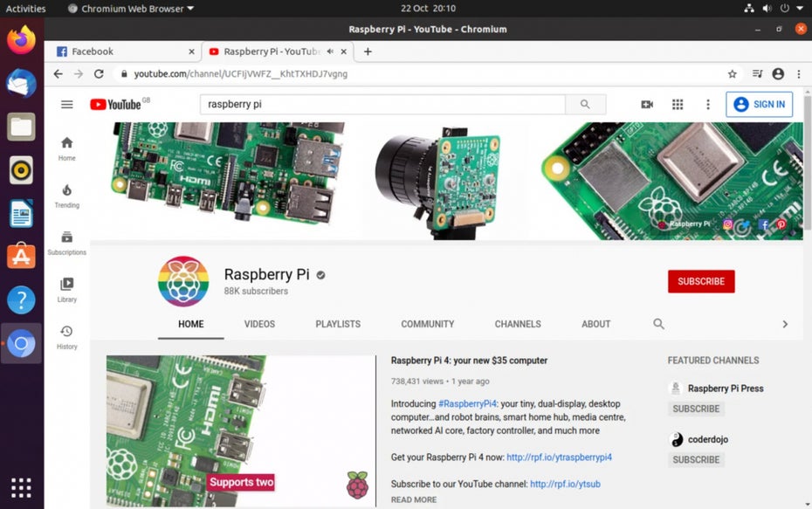Open the channel PLAYLISTS tab
Viewport: 812px width, 509px height.
pyautogui.click(x=338, y=324)
